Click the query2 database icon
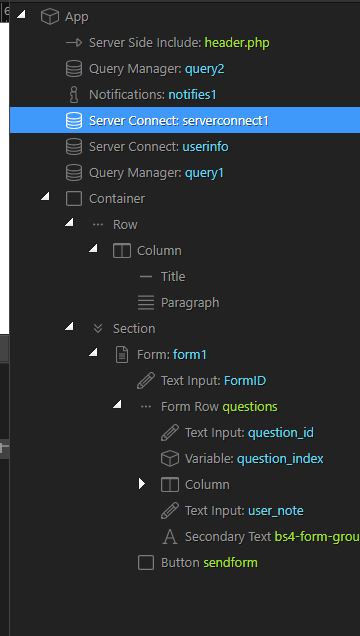Viewport: 360px width, 636px height. (74, 69)
